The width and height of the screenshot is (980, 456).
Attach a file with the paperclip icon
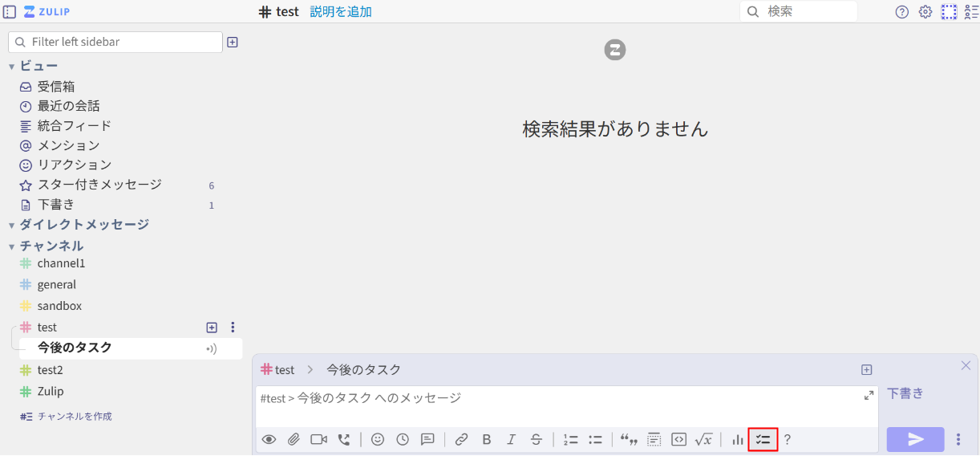tap(294, 439)
